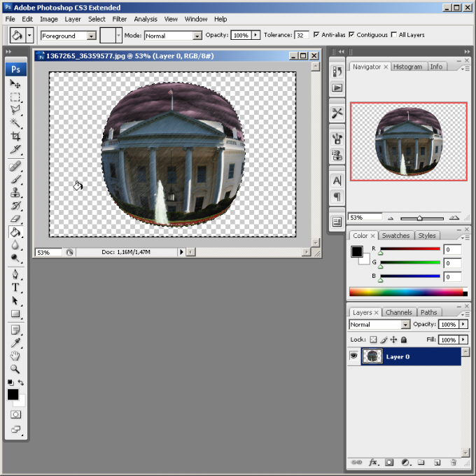This screenshot has width=476, height=476.
Task: Select the Notes tool
Action: (x=15, y=330)
